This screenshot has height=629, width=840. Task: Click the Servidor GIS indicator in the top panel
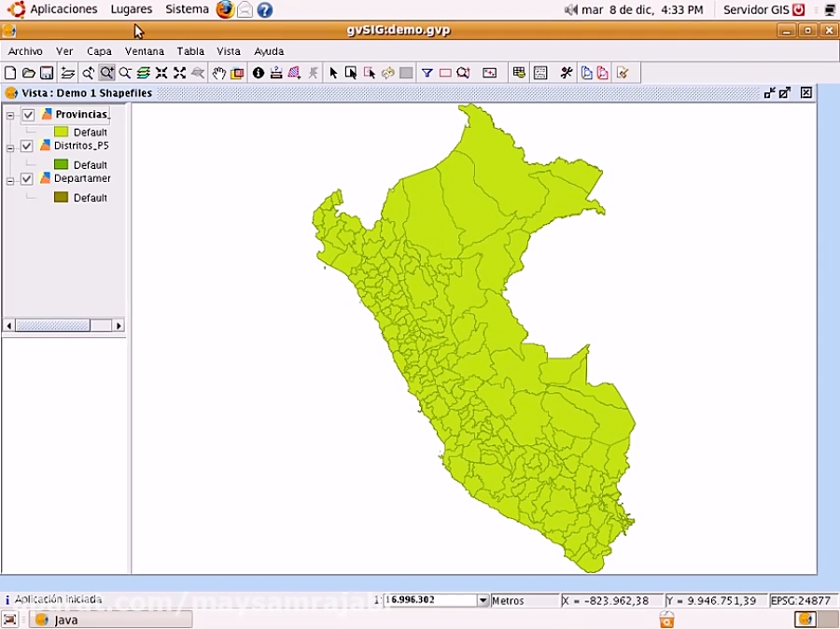point(758,9)
